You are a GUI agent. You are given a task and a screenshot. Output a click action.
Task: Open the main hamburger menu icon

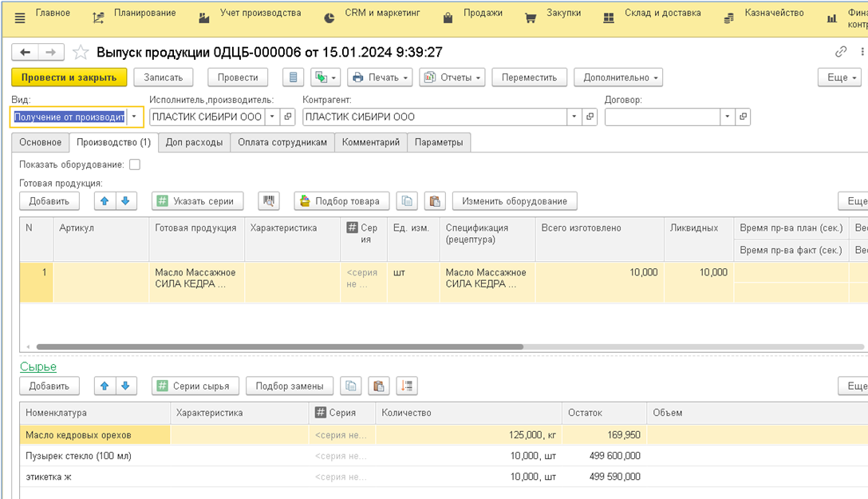pyautogui.click(x=20, y=17)
